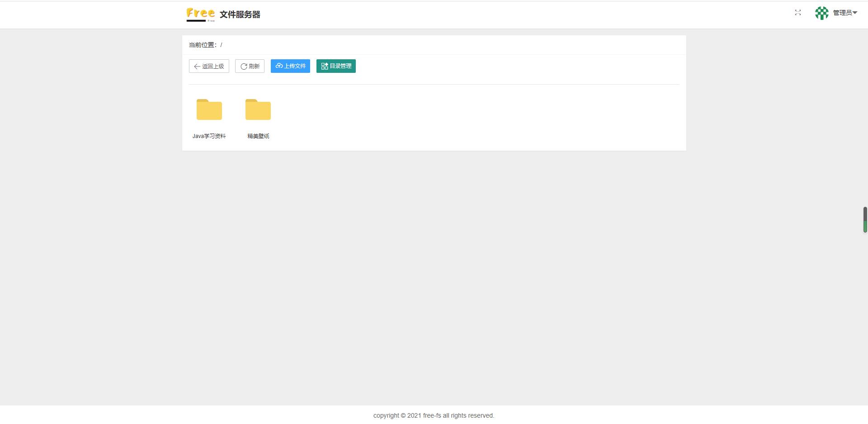Click the circular refresh icon inside 刷新 button

point(244,66)
